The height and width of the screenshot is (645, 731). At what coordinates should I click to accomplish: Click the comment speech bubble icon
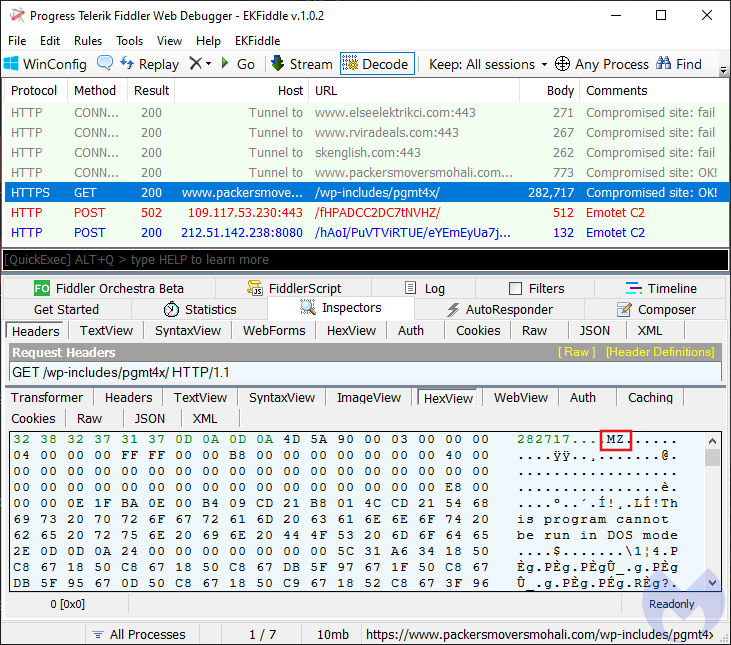pyautogui.click(x=105, y=64)
